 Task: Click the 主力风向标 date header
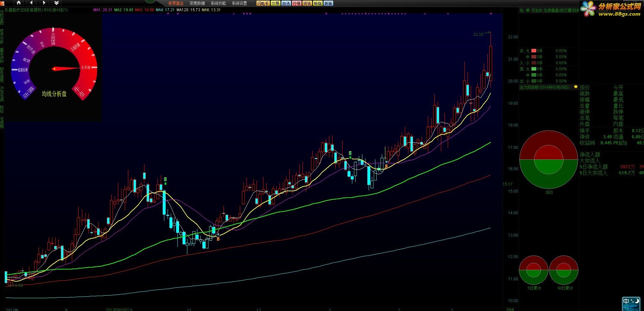pos(545,87)
